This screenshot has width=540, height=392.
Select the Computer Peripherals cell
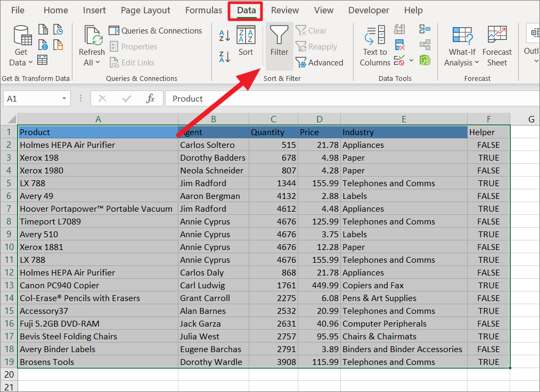(x=404, y=323)
